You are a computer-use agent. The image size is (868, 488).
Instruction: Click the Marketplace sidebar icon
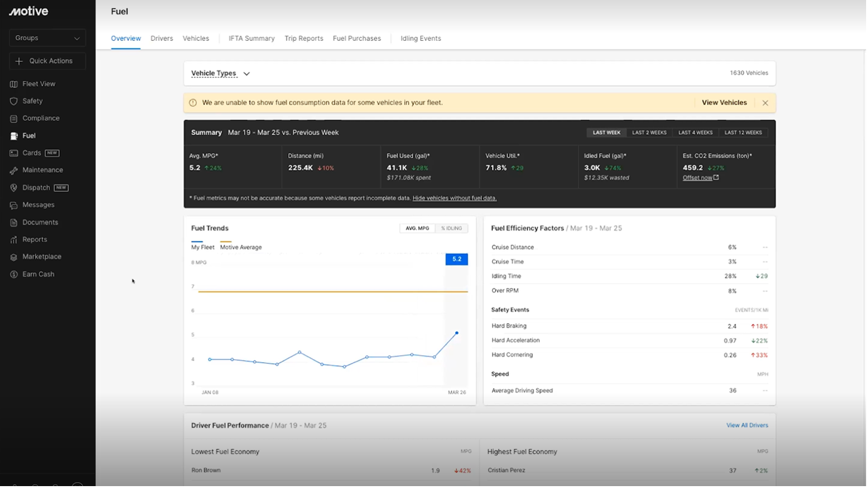(14, 257)
